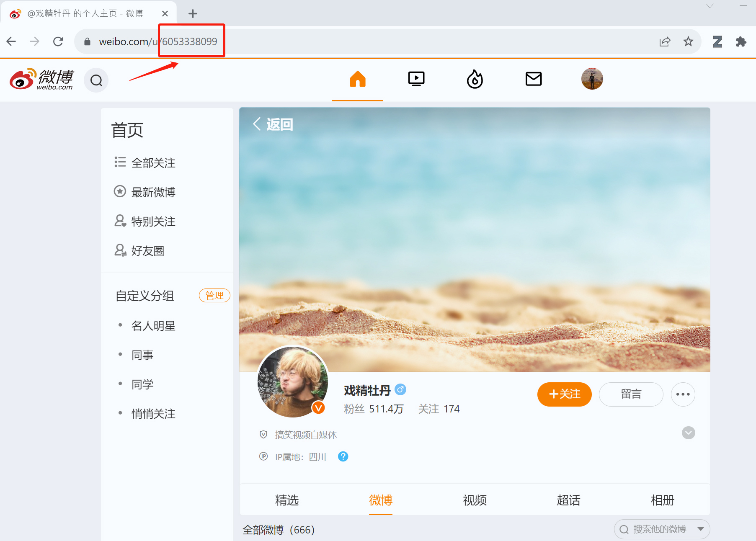Screen dimensions: 756x541
Task: Click the browser share page icon
Action: coord(665,41)
